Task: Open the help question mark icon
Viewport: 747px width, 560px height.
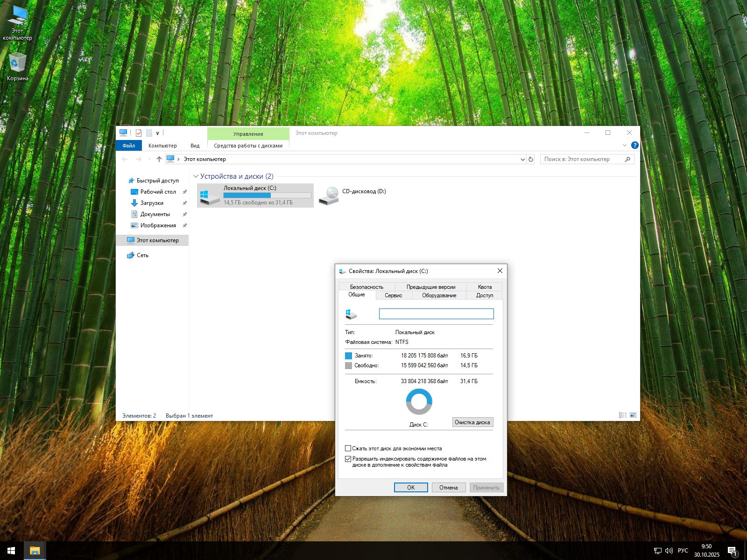Action: point(634,145)
